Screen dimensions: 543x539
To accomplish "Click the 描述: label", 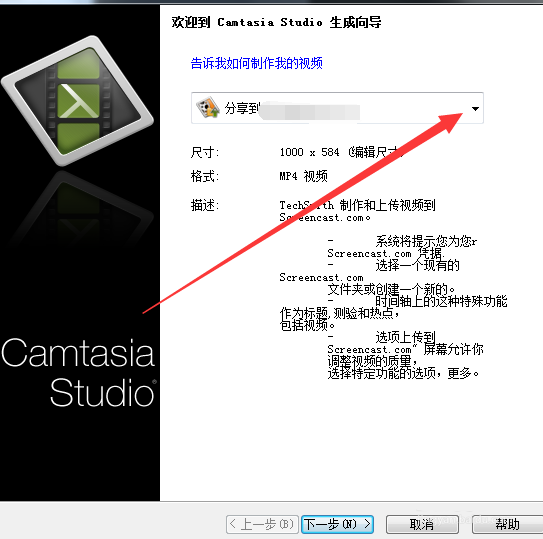I will coord(205,205).
